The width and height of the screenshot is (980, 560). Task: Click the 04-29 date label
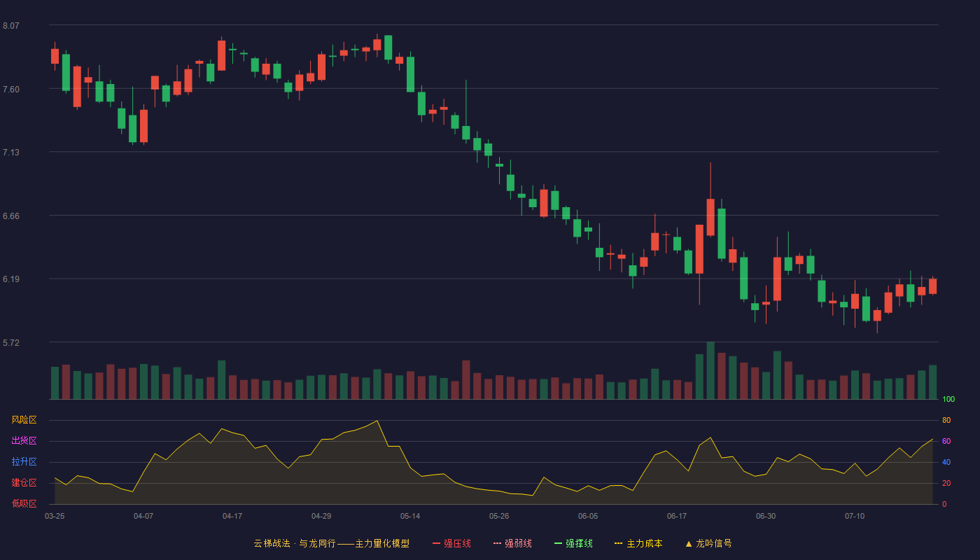(x=321, y=516)
